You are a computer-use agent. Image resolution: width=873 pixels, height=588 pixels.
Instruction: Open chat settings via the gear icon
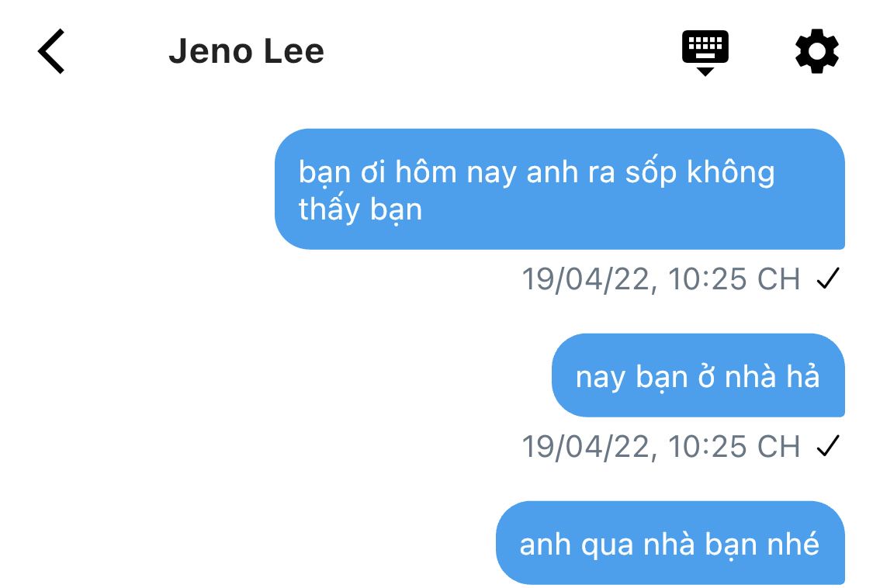pos(817,51)
